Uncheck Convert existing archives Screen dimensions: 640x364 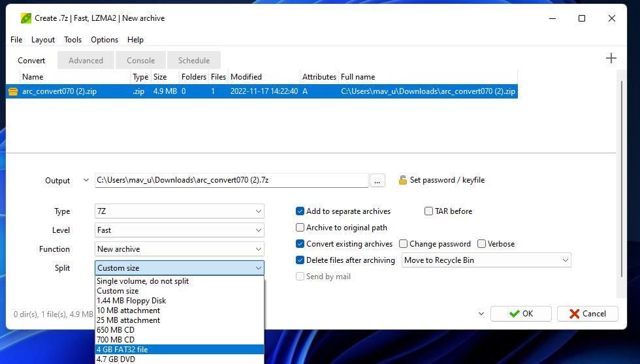point(300,244)
